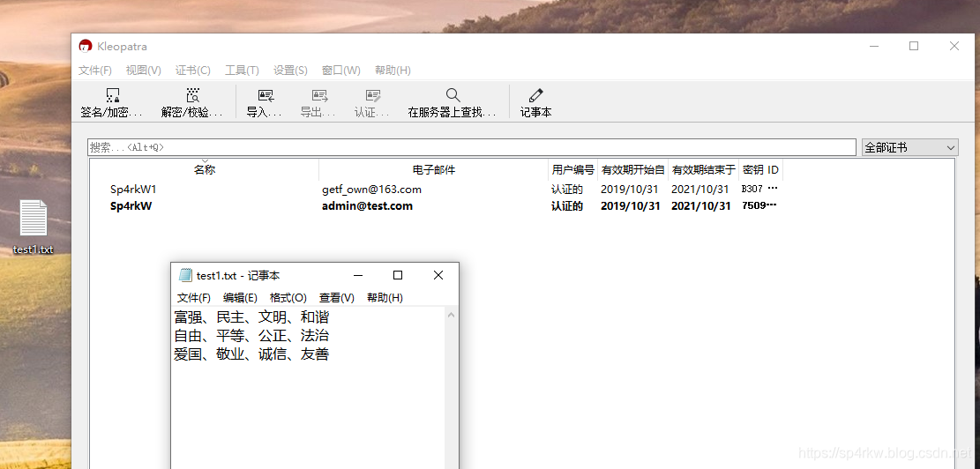980x469 pixels.
Task: Sort by Key ID (密钥 ID) header
Action: [760, 170]
